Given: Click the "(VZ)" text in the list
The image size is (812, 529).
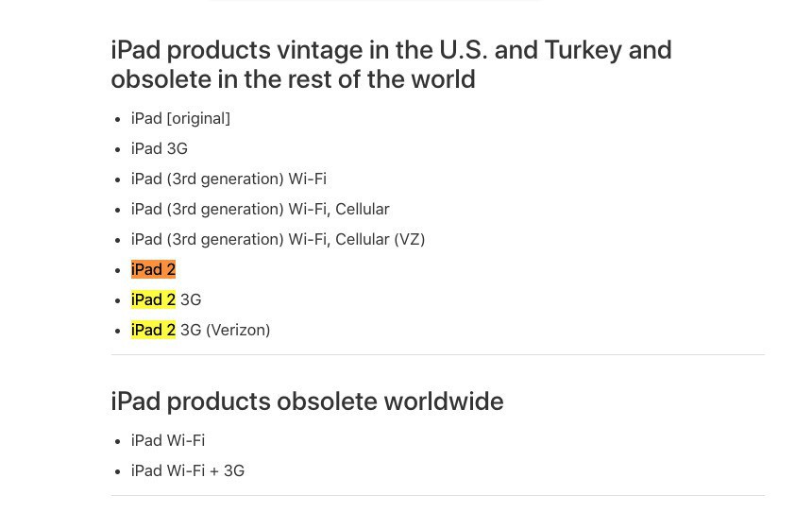Looking at the screenshot, I should tap(409, 239).
